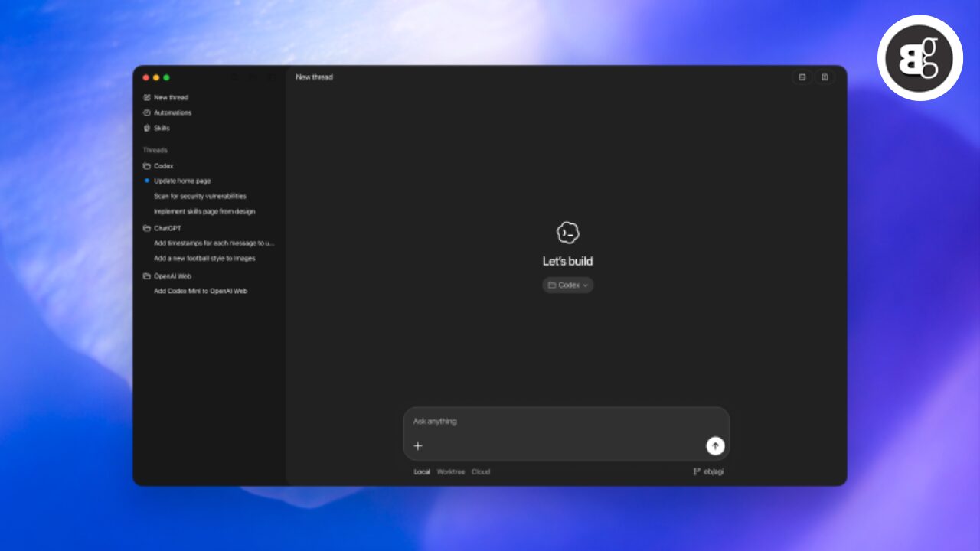Viewport: 980px width, 551px height.
Task: Switch run mode to Worktree
Action: (450, 472)
